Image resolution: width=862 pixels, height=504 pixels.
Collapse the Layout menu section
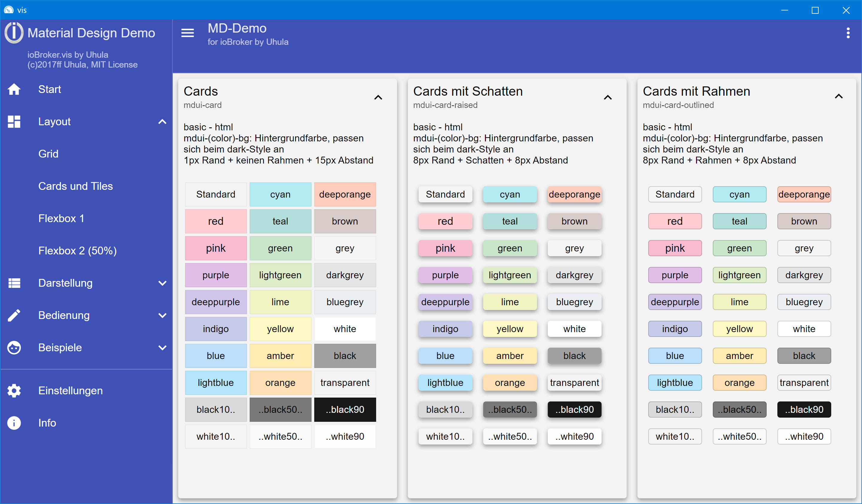162,121
